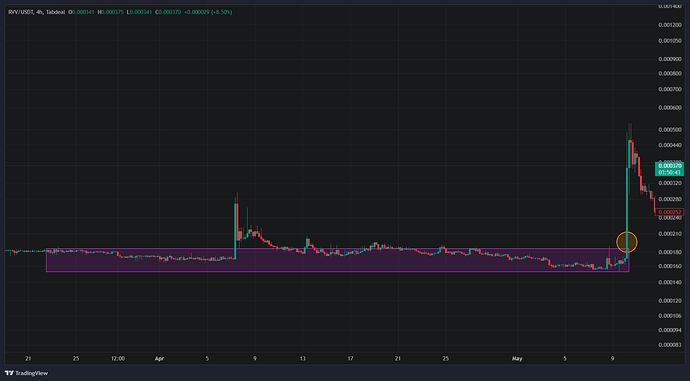The height and width of the screenshot is (381, 690).
Task: Click price axis label 0.001200
Action: [x=670, y=25]
